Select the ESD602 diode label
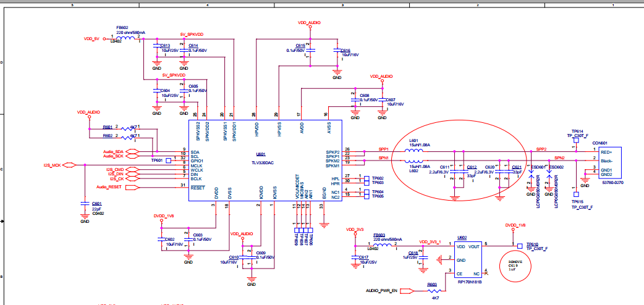Screen dimensions: 644x305 (556, 167)
